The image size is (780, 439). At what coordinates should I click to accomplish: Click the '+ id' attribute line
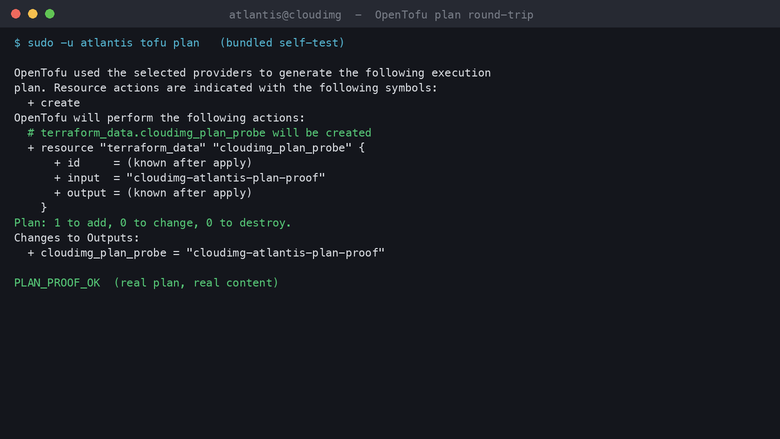(153, 163)
